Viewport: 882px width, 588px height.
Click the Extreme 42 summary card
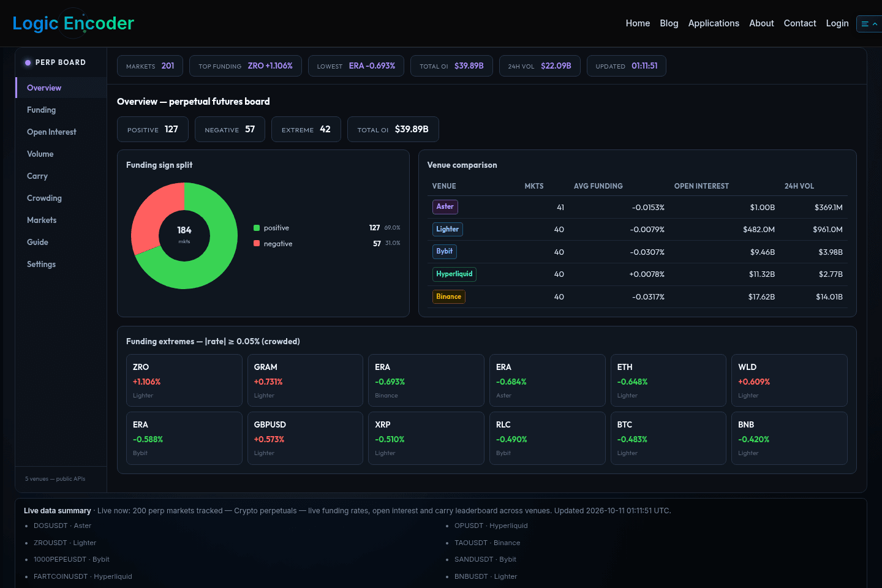(306, 129)
